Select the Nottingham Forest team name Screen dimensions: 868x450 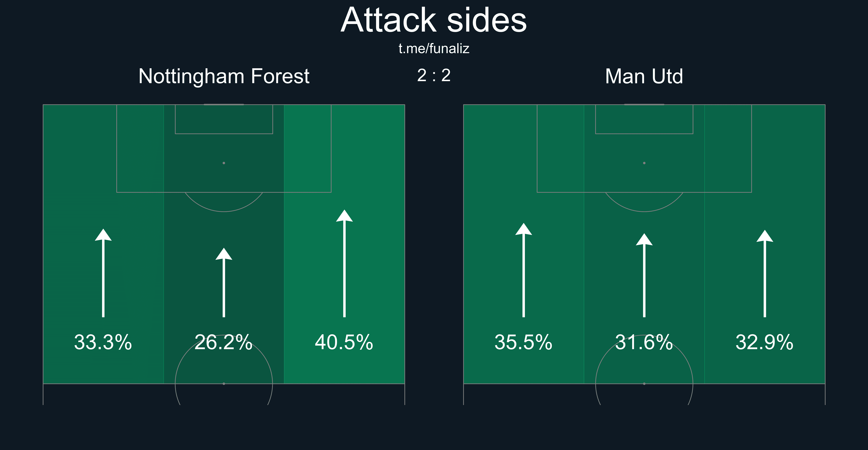224,76
